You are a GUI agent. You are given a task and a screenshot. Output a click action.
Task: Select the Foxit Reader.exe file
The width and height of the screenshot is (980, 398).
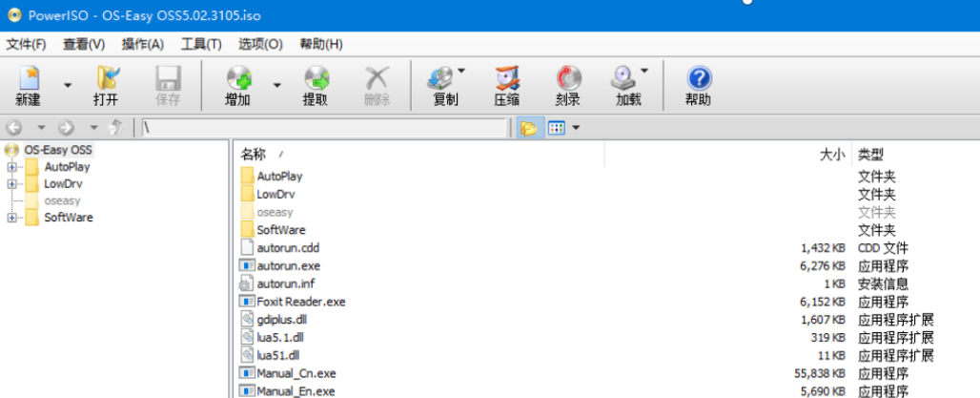[x=300, y=302]
